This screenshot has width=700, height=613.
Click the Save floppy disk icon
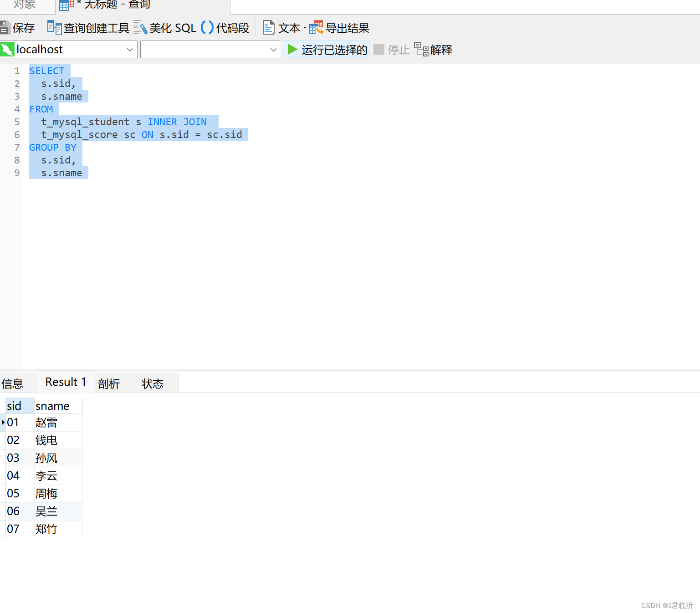pyautogui.click(x=5, y=28)
